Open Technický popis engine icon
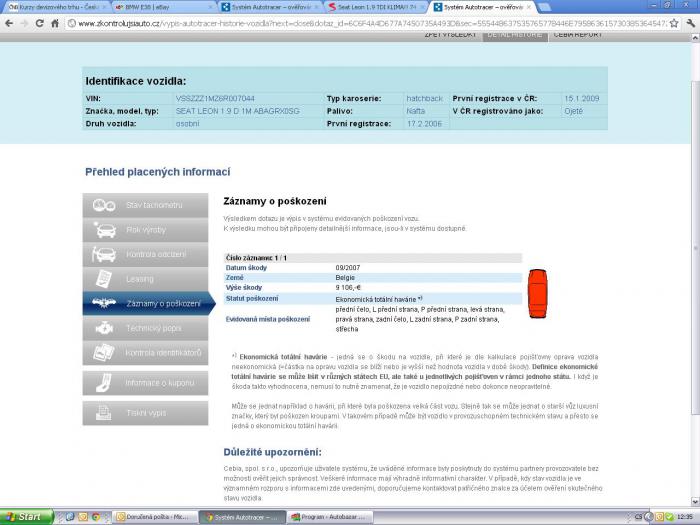700x525 pixels. 103,328
